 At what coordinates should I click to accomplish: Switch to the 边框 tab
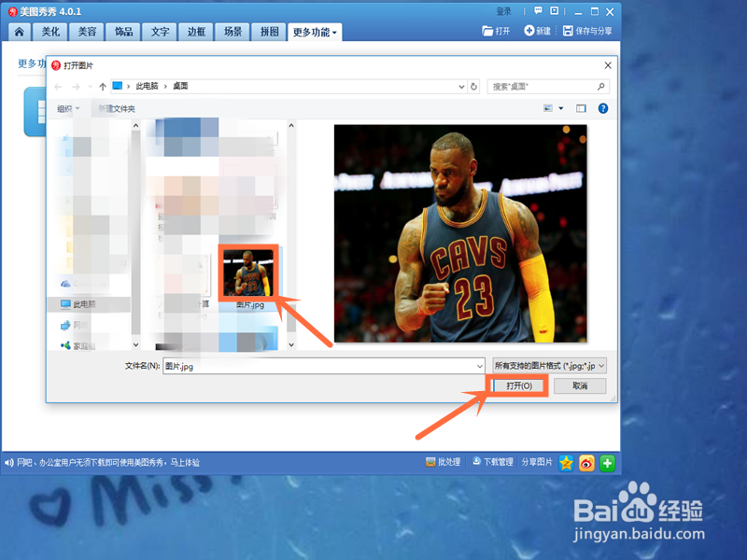click(x=196, y=32)
